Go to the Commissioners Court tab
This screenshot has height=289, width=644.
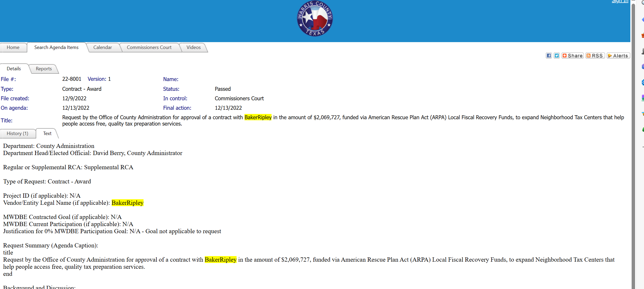tap(149, 47)
